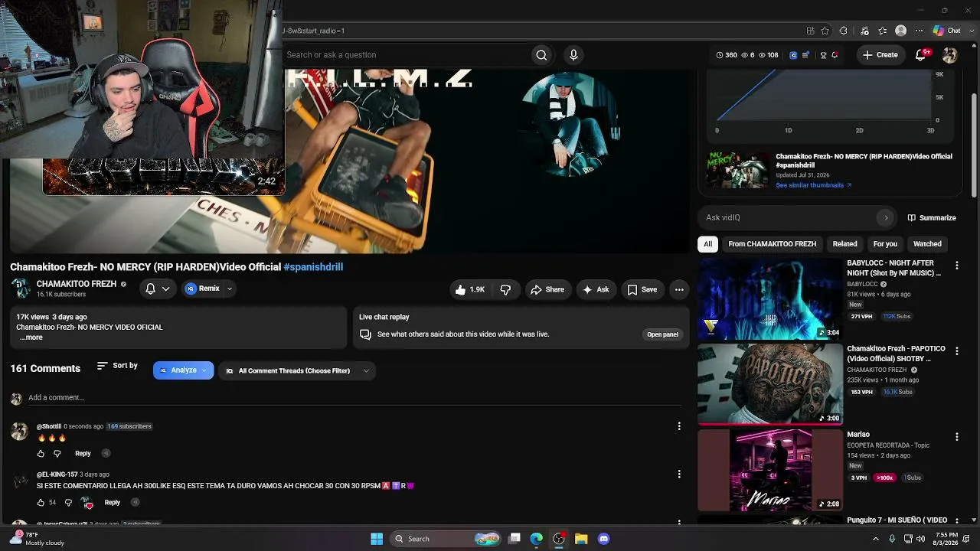Open options menu for @EL-KING-157 comment
980x551 pixels.
(x=679, y=474)
